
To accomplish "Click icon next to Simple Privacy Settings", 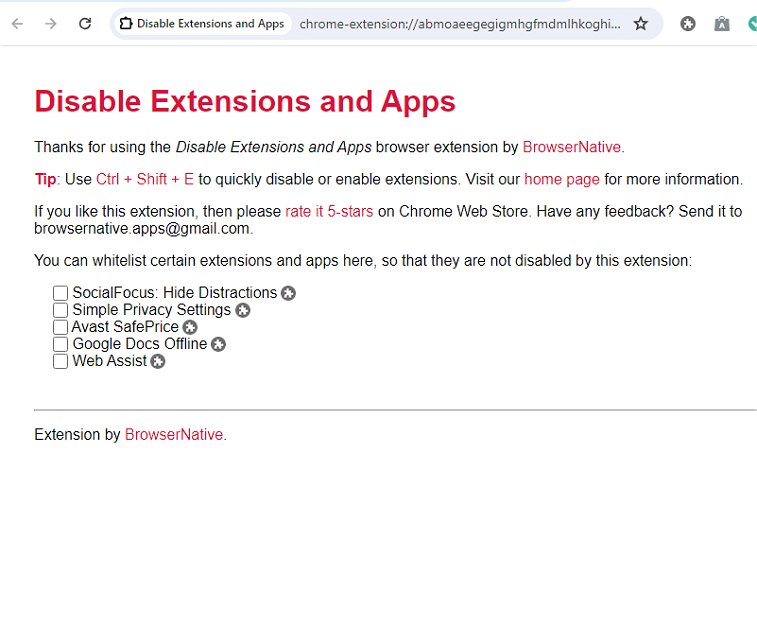I will (243, 310).
